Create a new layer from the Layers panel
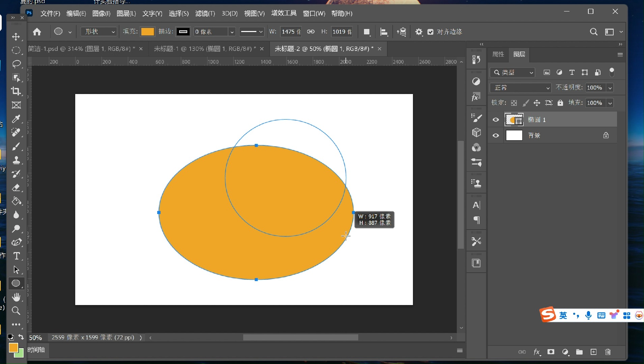This screenshot has width=644, height=364. pos(593,352)
